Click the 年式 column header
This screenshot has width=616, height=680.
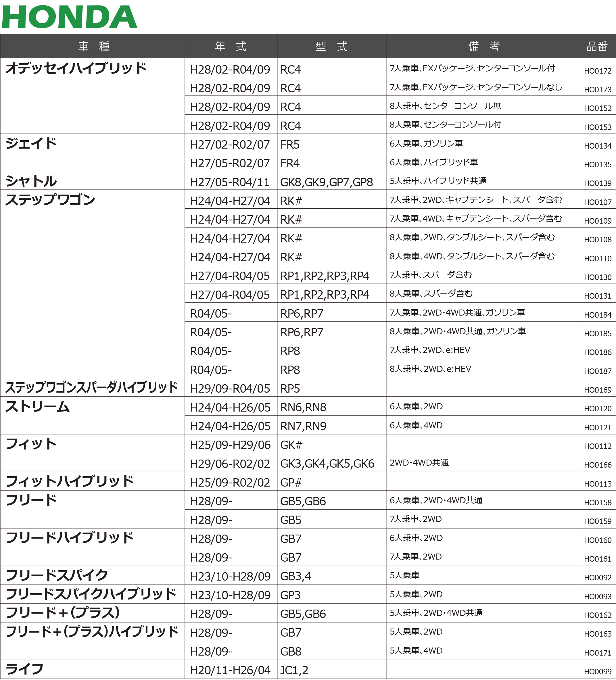[231, 46]
